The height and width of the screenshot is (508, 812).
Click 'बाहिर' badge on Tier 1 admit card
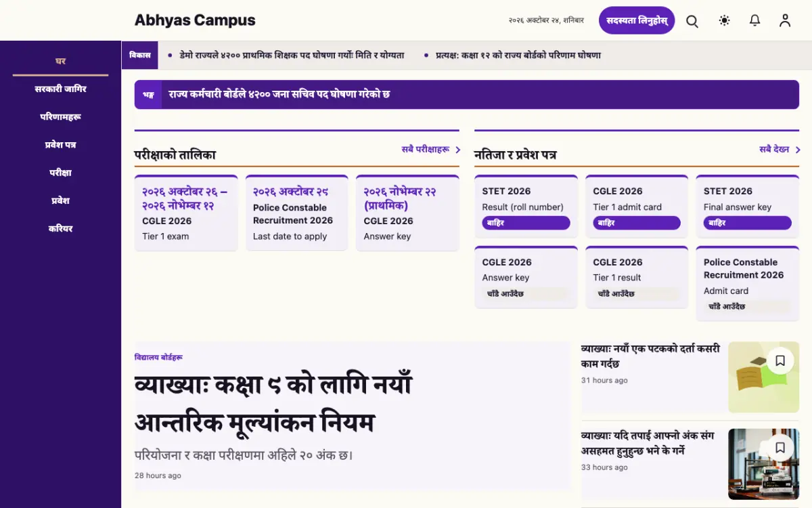click(637, 223)
